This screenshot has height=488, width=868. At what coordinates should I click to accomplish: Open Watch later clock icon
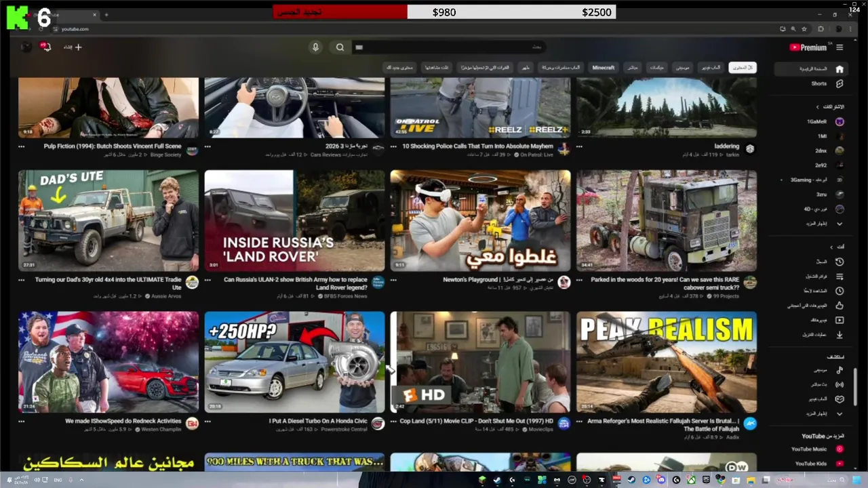pyautogui.click(x=840, y=291)
